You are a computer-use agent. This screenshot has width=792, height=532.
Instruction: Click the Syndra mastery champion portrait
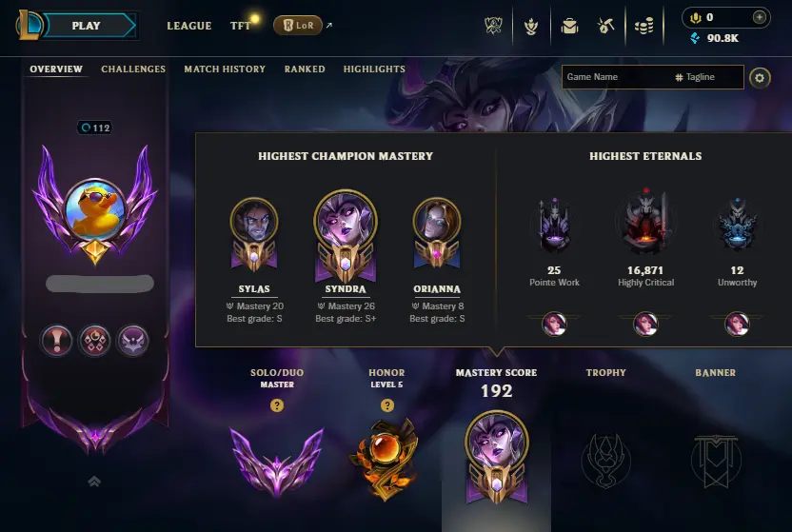pos(346,222)
